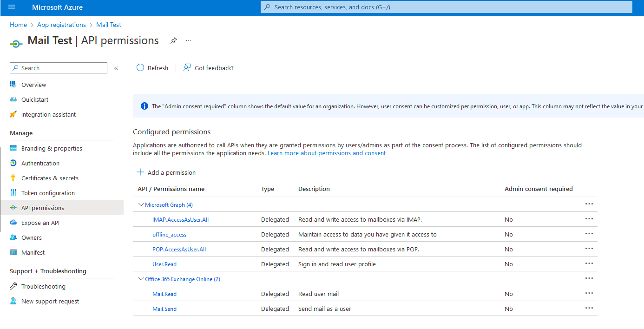Focus the sidebar Search box

point(59,68)
